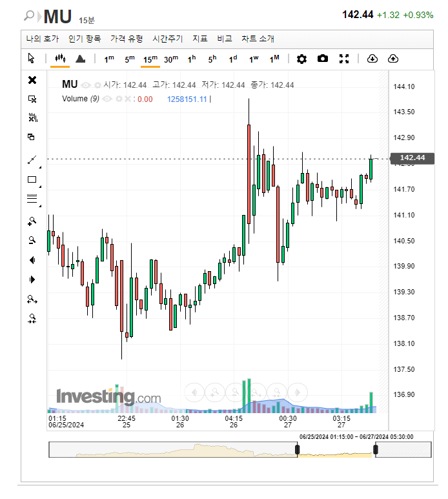Move chart right with sidebar arrow
448x499 pixels.
pos(32,280)
